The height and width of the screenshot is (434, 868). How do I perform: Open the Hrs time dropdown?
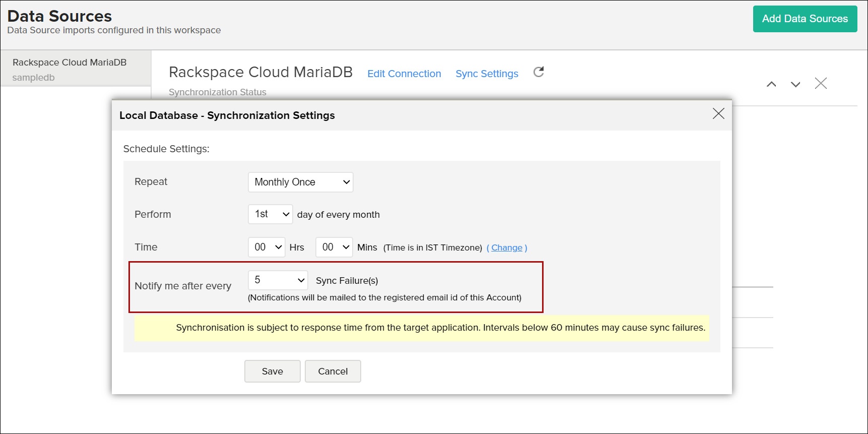tap(266, 247)
